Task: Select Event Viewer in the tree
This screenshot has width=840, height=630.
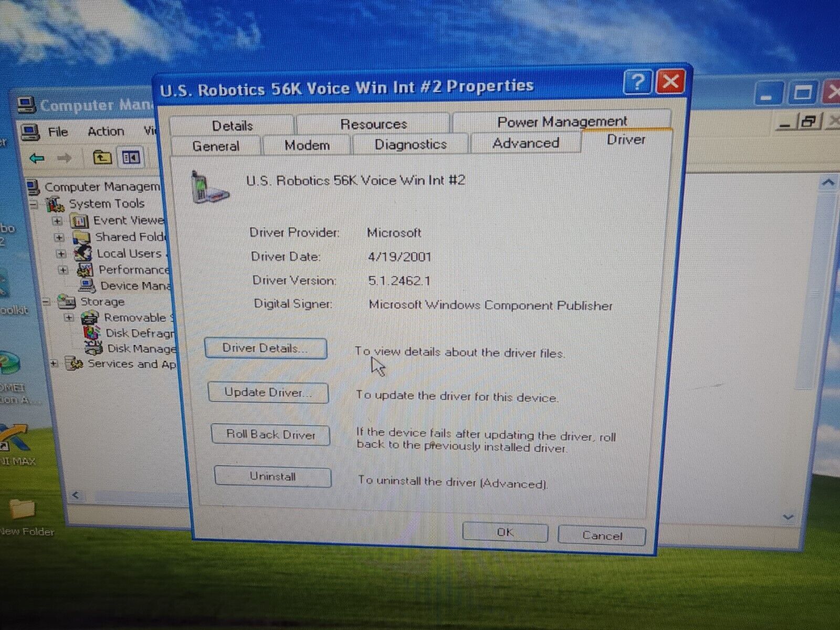Action: click(129, 220)
